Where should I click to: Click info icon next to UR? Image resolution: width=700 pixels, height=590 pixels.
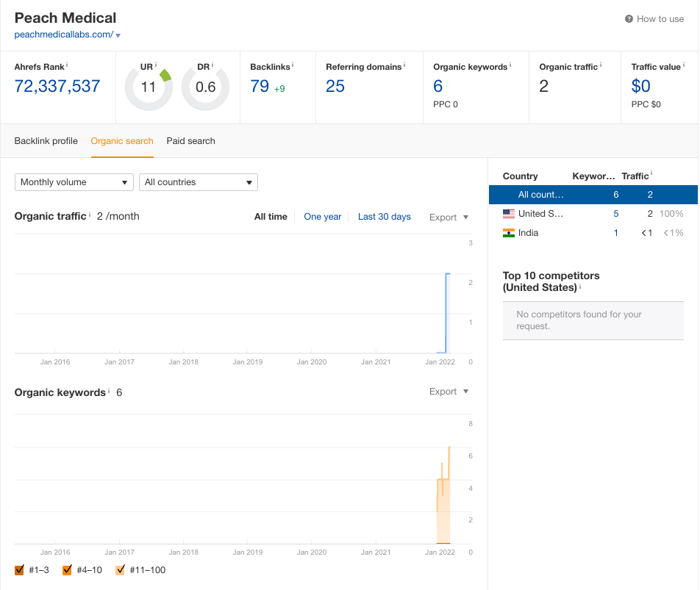point(156,65)
